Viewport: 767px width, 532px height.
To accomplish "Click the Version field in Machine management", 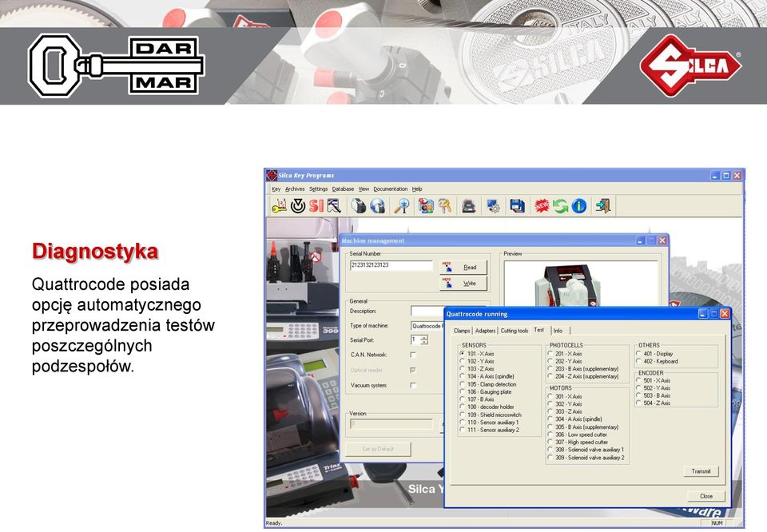I will (x=391, y=424).
